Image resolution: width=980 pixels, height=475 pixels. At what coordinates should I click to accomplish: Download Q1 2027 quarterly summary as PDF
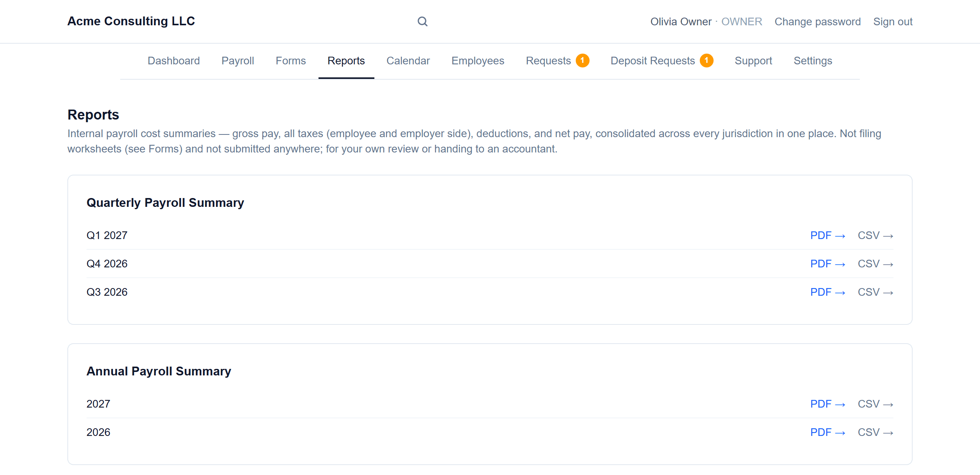(x=828, y=235)
